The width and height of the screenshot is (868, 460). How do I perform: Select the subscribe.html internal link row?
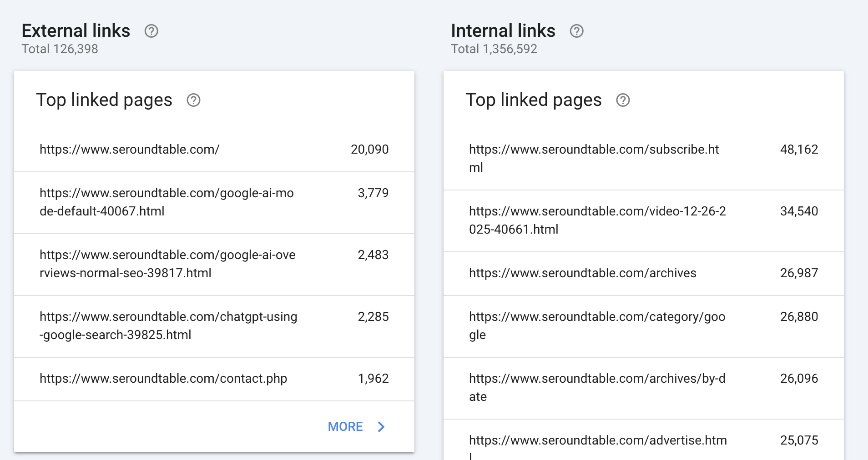(643, 159)
